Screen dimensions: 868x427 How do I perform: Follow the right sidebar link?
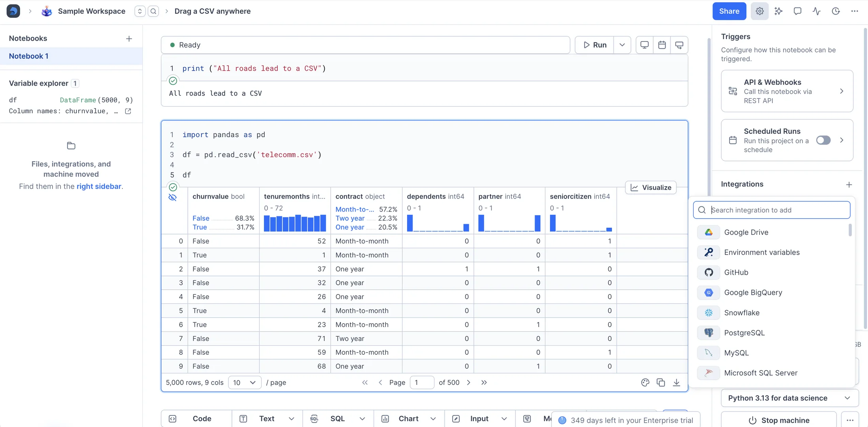[x=99, y=186]
